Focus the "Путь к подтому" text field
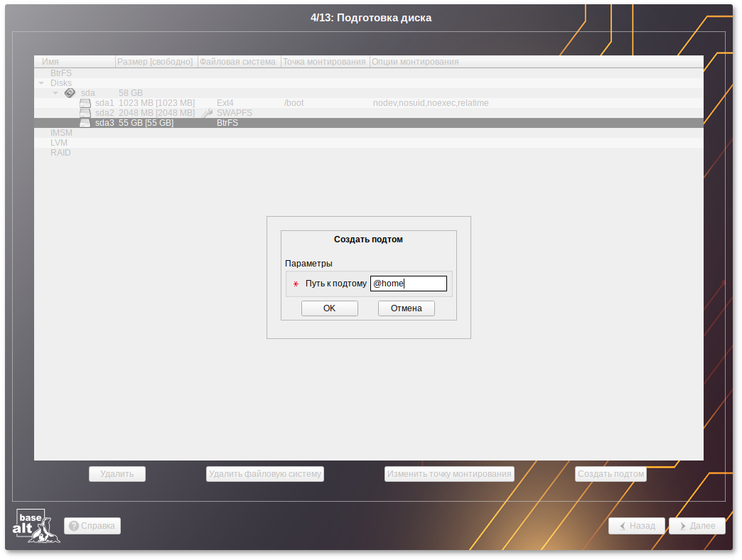742x560 pixels. 409,284
